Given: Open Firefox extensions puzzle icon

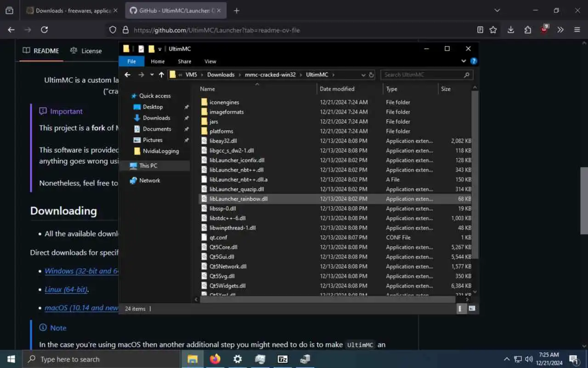Looking at the screenshot, I should (x=527, y=30).
